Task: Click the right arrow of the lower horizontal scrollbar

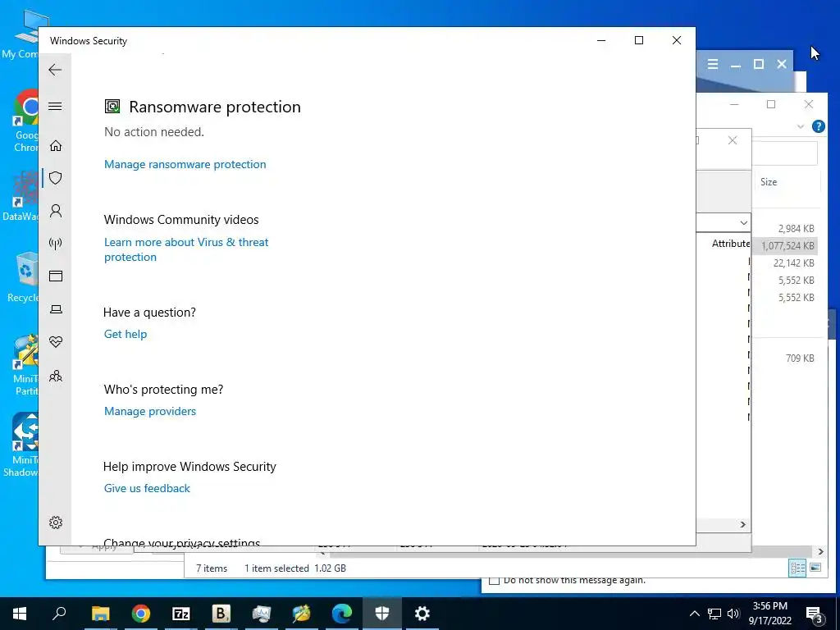Action: [x=820, y=551]
